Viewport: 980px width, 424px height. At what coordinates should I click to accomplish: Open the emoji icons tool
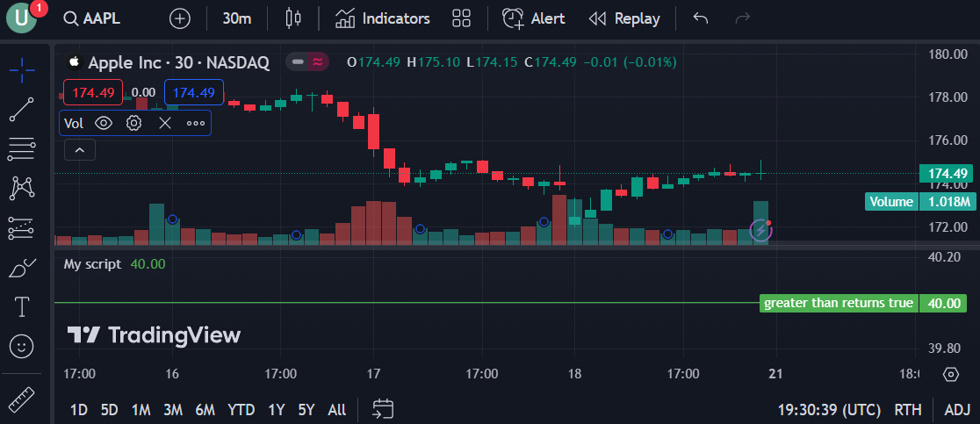22,346
